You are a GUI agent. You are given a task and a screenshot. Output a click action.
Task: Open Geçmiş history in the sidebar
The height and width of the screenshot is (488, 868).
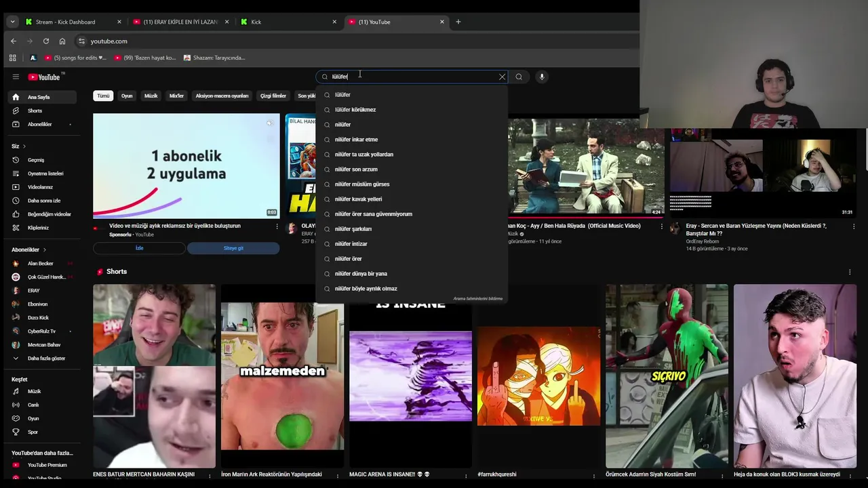point(43,160)
